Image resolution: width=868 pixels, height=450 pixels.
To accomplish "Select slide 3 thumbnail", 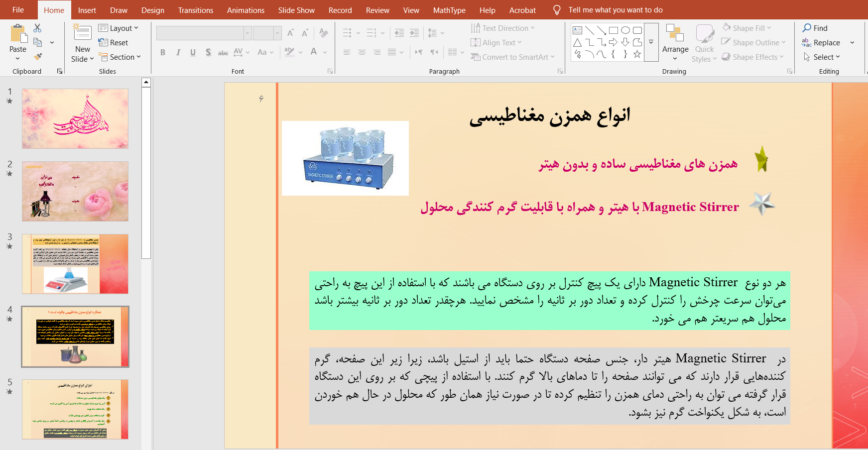I will (75, 264).
